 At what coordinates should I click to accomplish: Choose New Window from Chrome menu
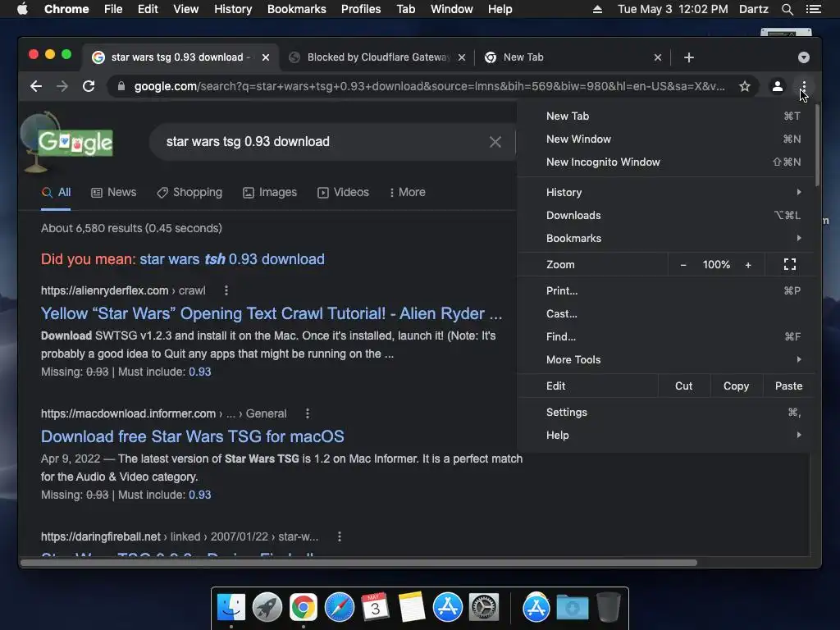coord(666,139)
